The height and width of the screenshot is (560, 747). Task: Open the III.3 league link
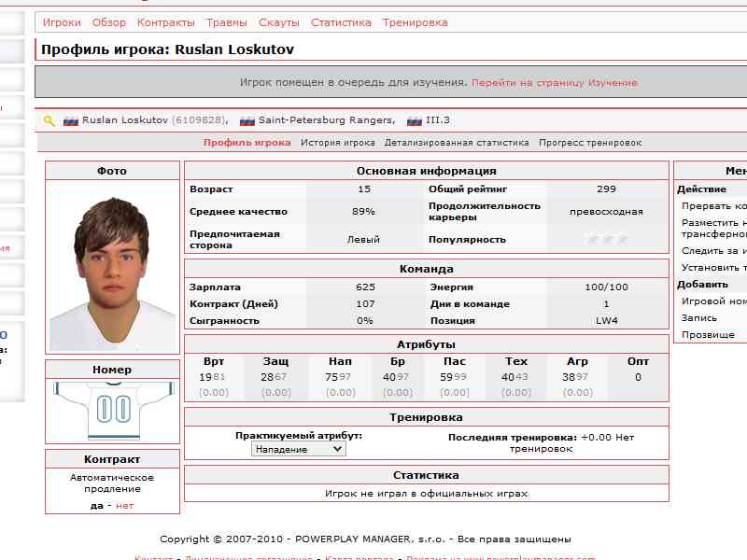(438, 120)
